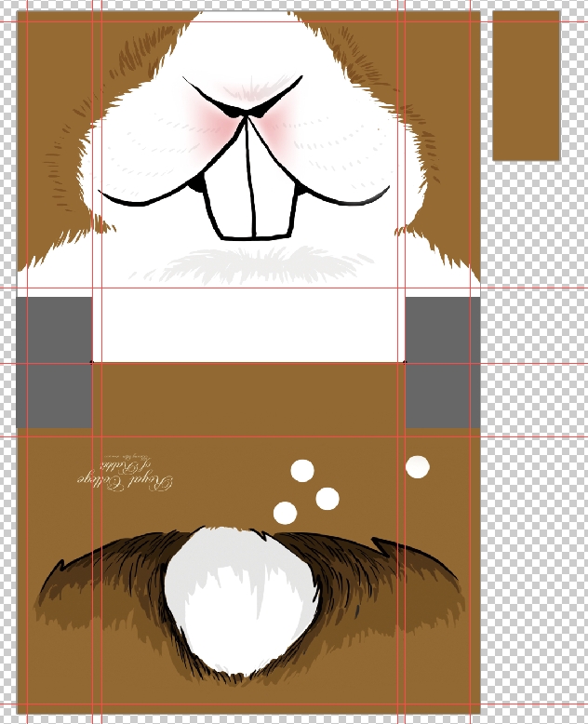Click the dark brown fur left of the tail
The height and width of the screenshot is (724, 588).
[x=112, y=577]
